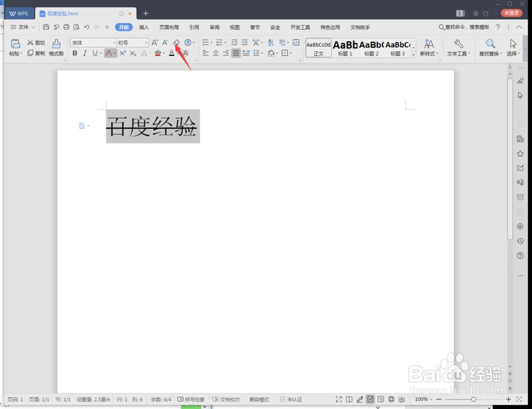Screen dimensions: 532x409
Task: Click the 新样式 new style button
Action: point(429,47)
